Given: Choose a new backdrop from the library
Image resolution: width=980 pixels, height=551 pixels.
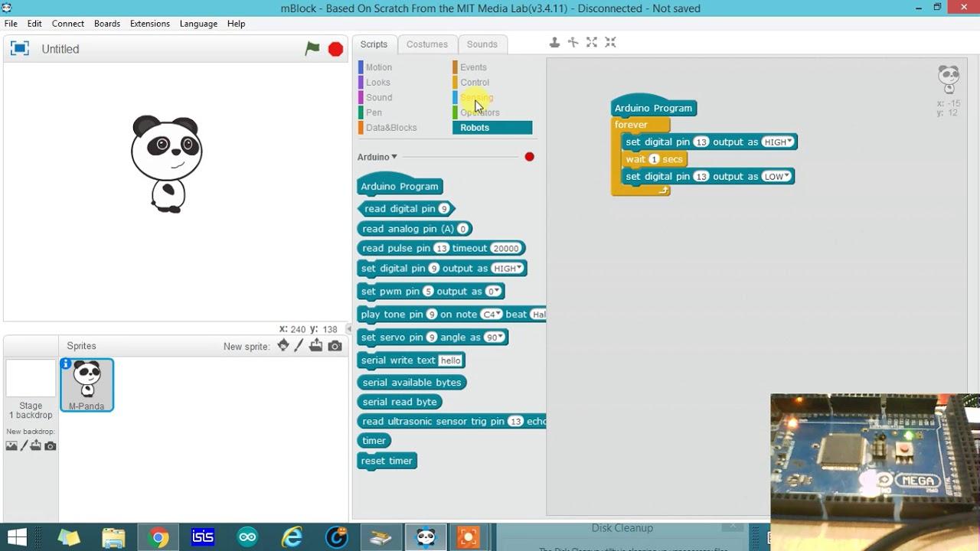Looking at the screenshot, I should point(11,445).
